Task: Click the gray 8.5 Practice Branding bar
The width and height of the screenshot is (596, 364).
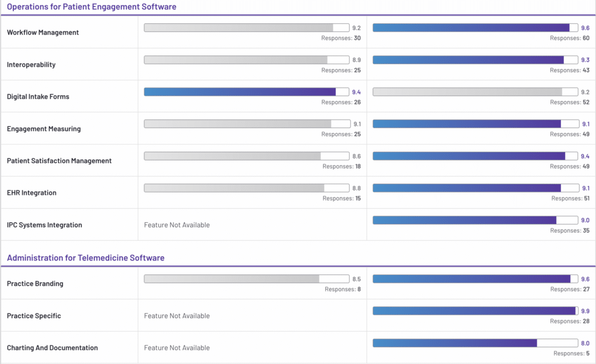Action: click(x=247, y=279)
